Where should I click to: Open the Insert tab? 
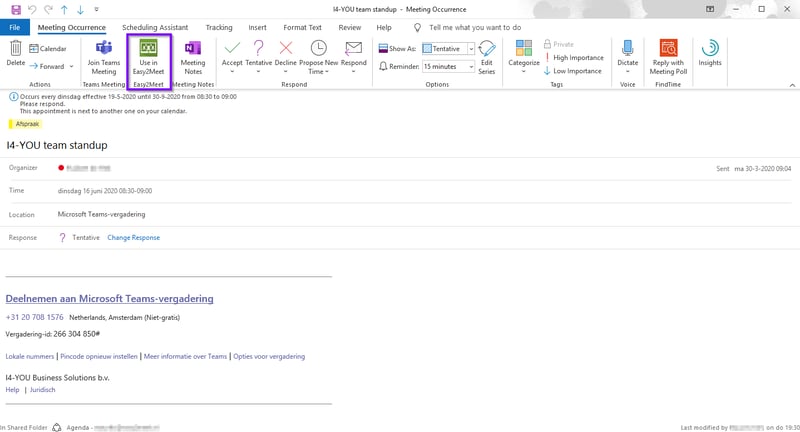(257, 28)
